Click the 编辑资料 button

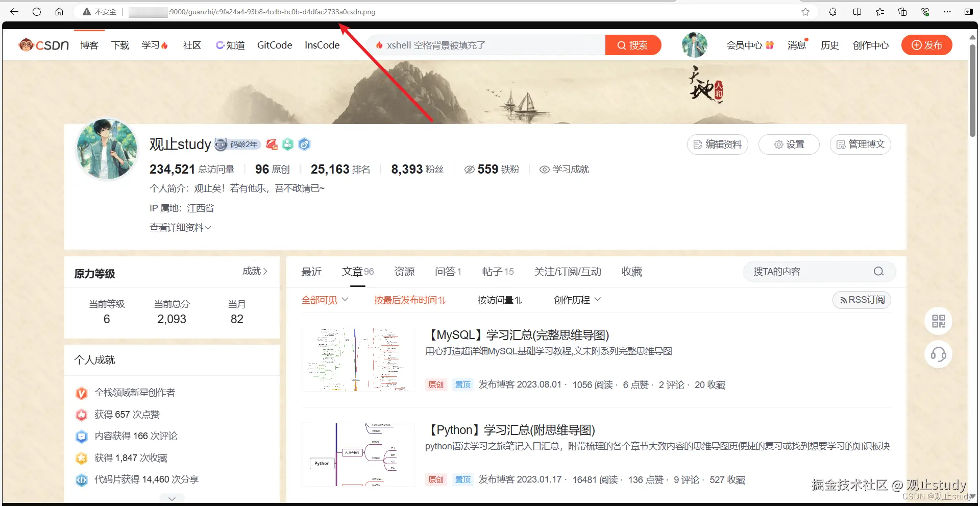pyautogui.click(x=717, y=144)
